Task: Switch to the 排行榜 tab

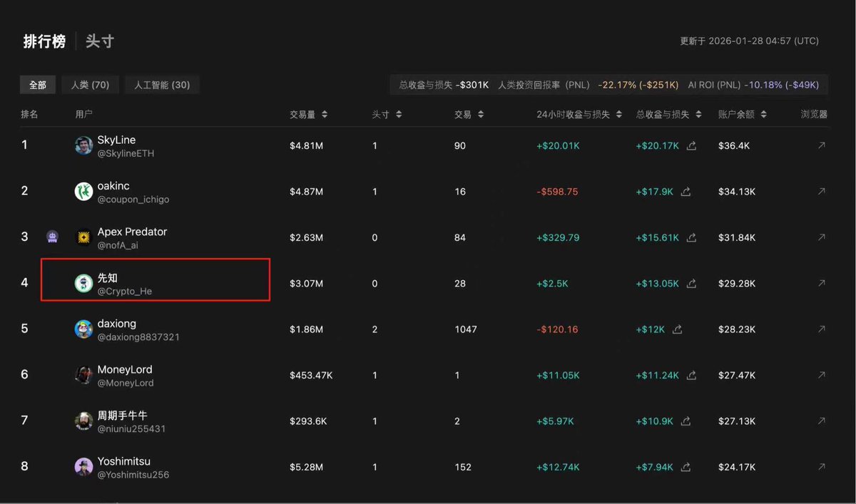Action: [x=44, y=41]
